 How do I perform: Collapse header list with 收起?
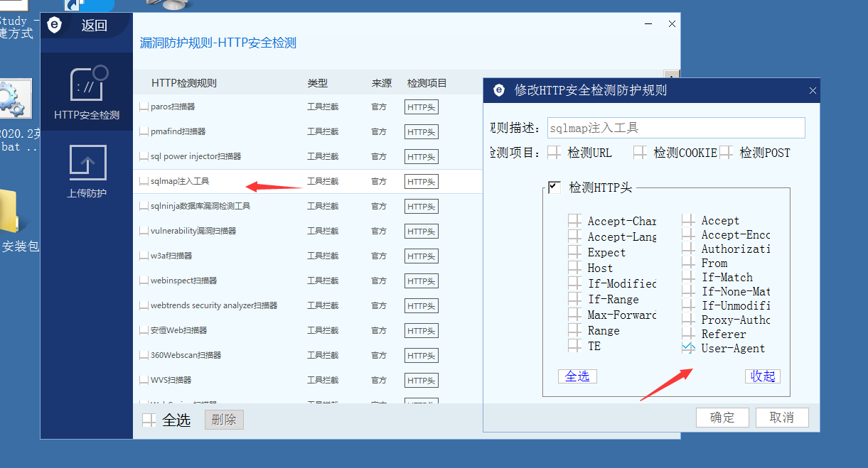pos(762,376)
